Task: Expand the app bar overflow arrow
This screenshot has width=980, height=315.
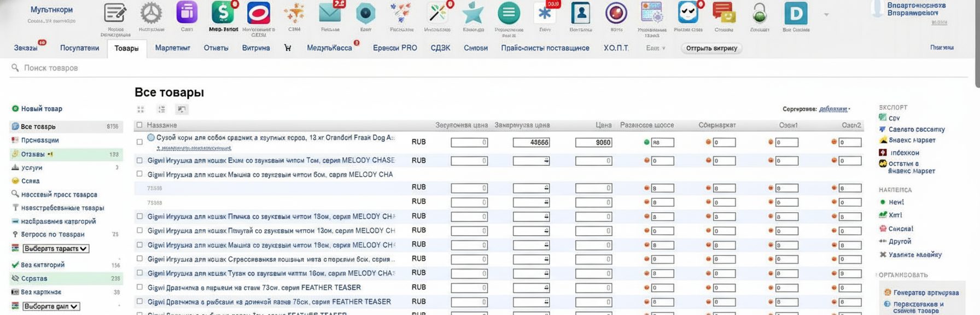Action: (x=826, y=15)
